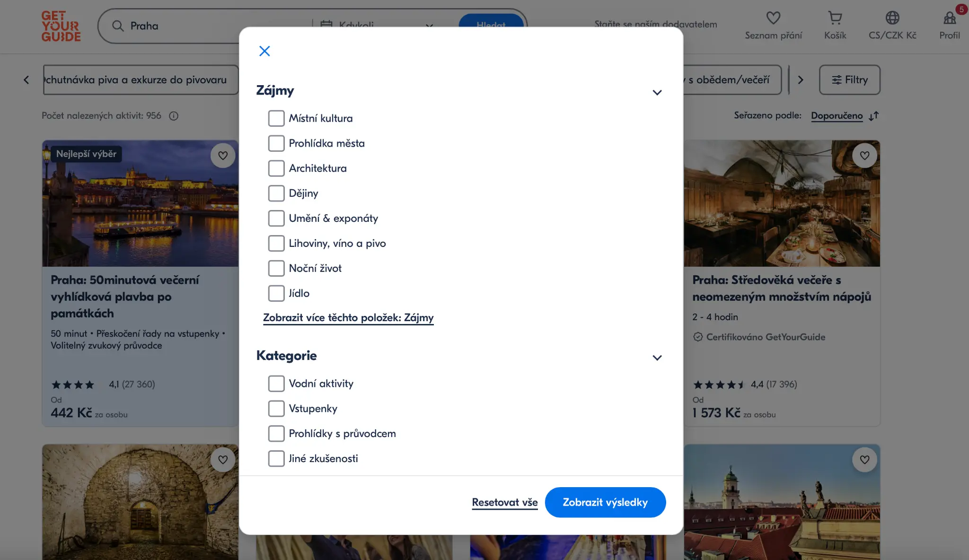This screenshot has height=560, width=969.
Task: Click the Resetovat vše link
Action: pos(504,502)
